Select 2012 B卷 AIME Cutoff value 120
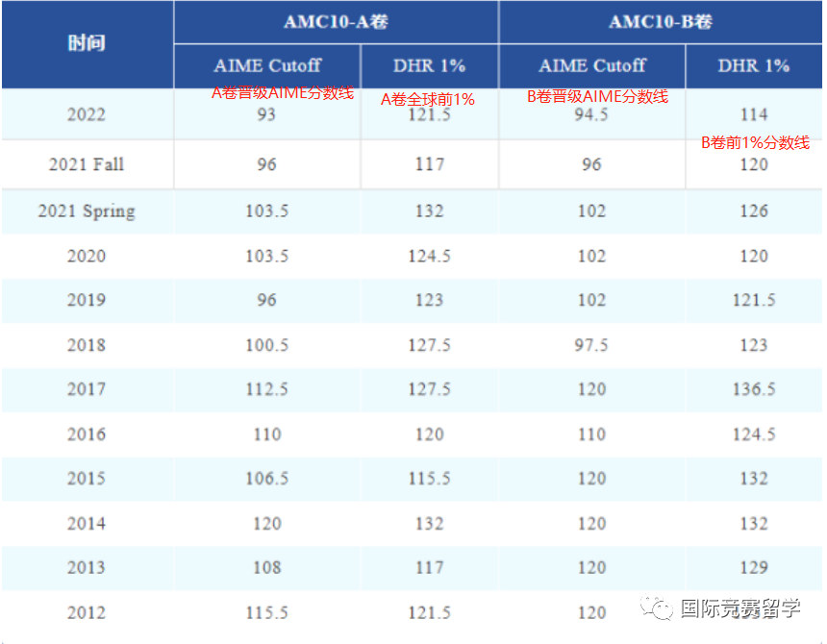 pos(591,613)
